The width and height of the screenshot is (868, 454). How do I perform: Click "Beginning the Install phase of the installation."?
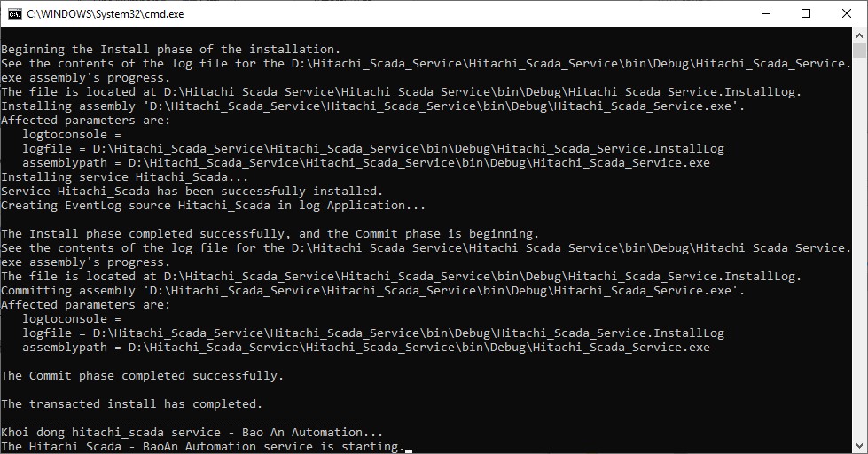[170, 50]
